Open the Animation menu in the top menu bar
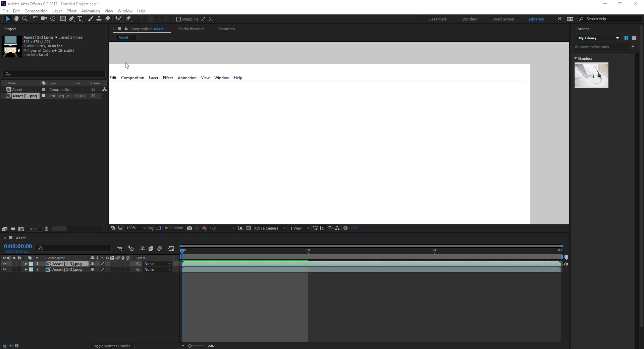Viewport: 644px width, 349px height. click(91, 11)
